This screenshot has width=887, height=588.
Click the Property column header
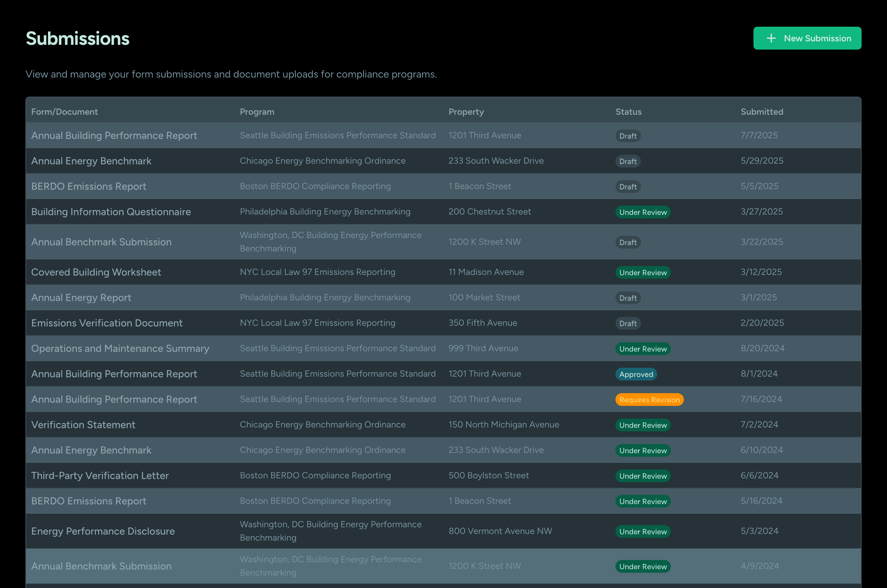click(466, 112)
